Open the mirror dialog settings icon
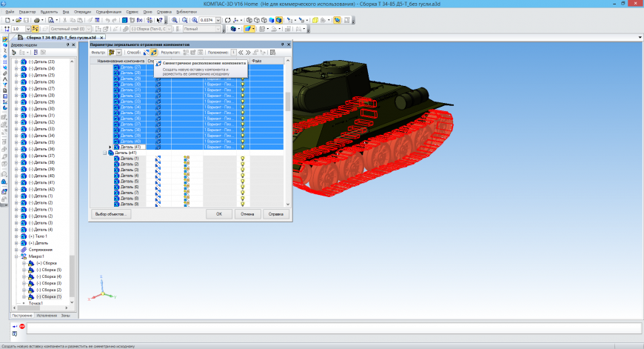 tap(272, 52)
